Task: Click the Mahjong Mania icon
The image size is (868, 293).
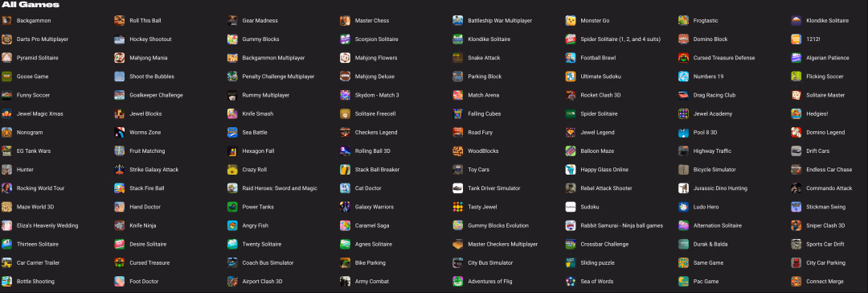Action: 120,58
